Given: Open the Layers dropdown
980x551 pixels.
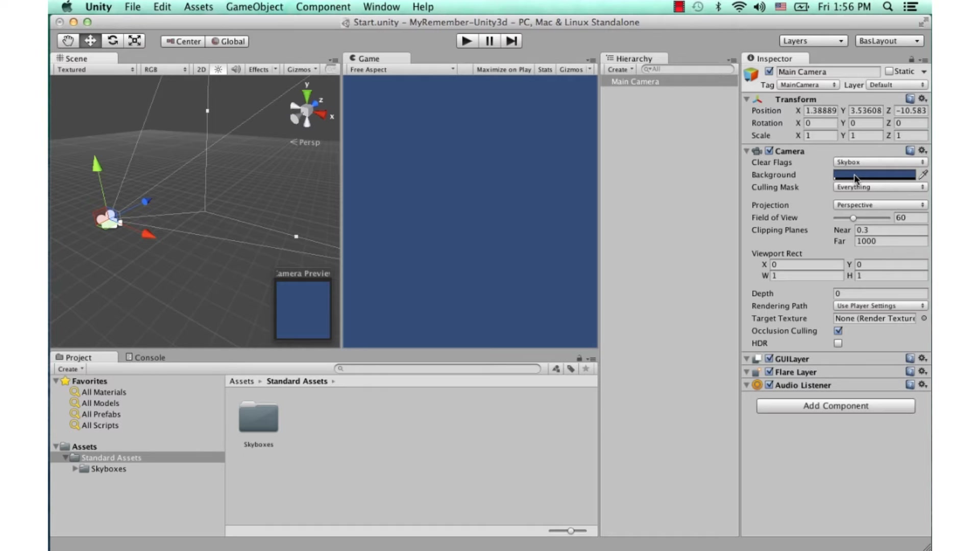Looking at the screenshot, I should coord(813,41).
